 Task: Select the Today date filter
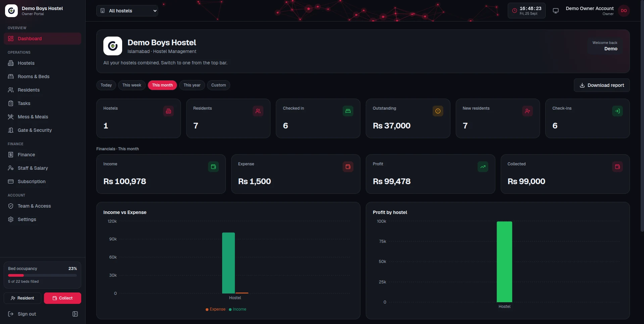(106, 85)
